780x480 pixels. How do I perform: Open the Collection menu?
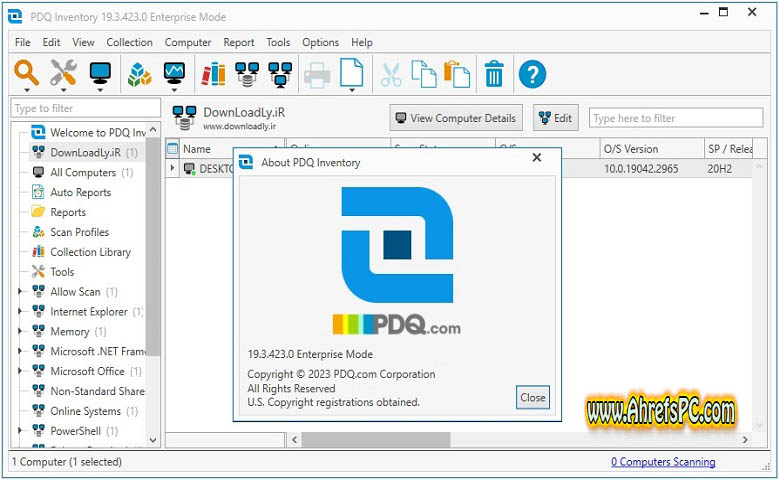tap(129, 42)
